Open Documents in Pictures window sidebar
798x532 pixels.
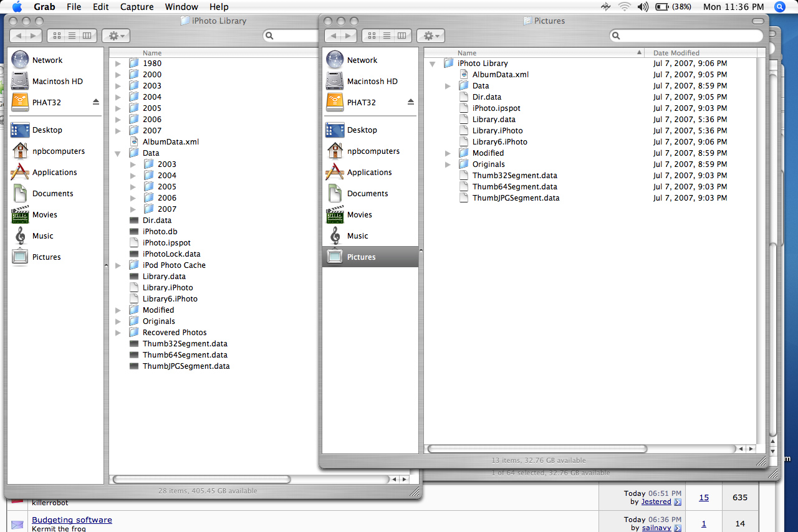[x=357, y=194]
